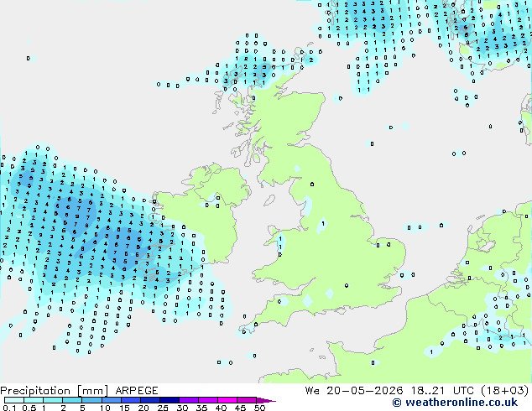Click the over-50 arrow tip of legend
This screenshot has height=411, width=532.
[266, 400]
